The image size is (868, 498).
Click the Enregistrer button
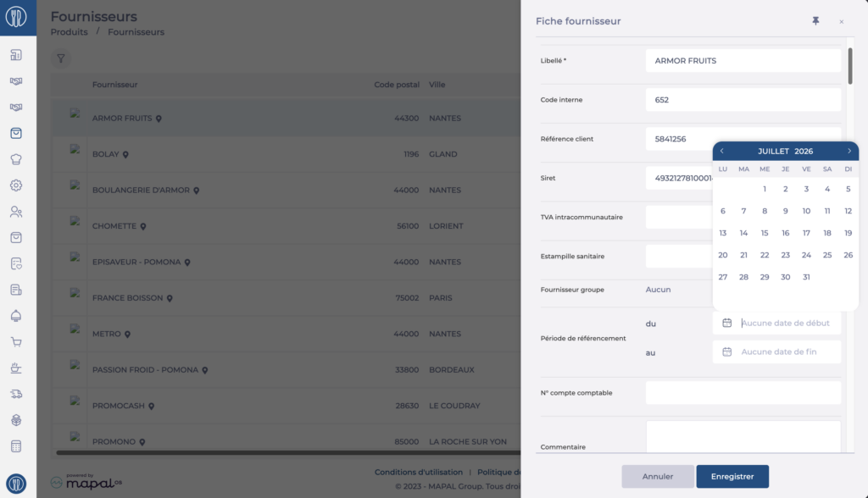(732, 477)
